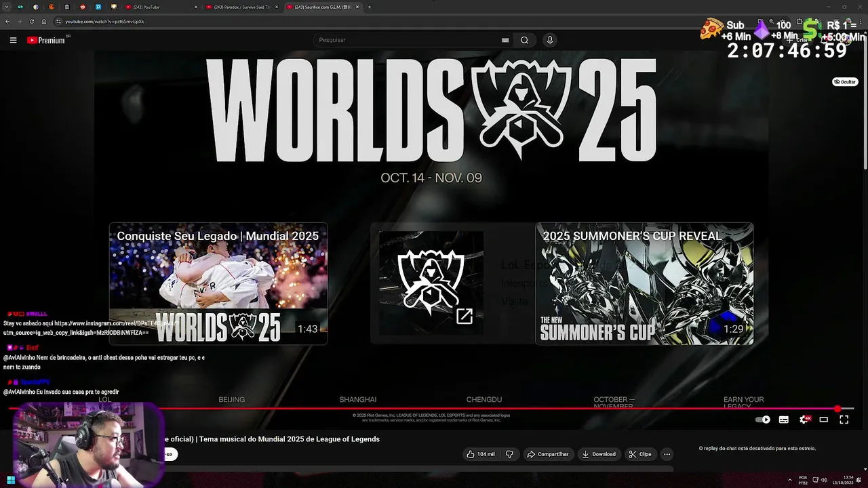This screenshot has width=868, height=488.
Task: Open the blue P pinned tab
Action: pos(98,7)
